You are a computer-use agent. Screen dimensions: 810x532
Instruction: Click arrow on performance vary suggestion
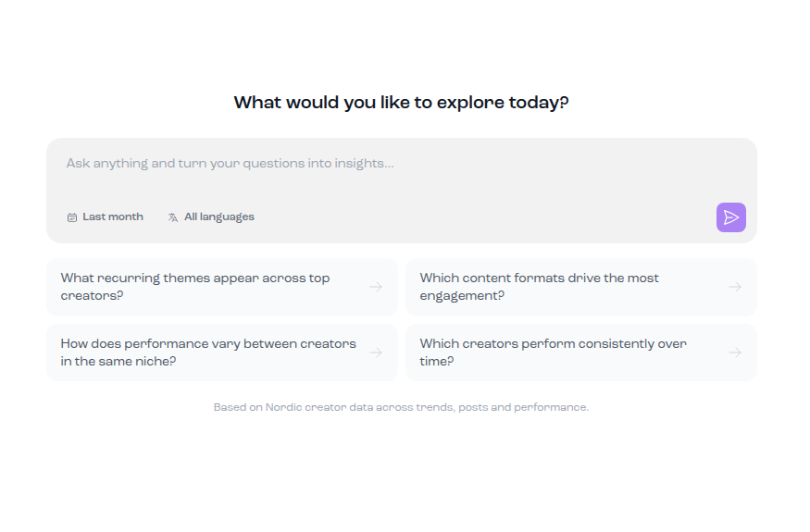point(376,353)
